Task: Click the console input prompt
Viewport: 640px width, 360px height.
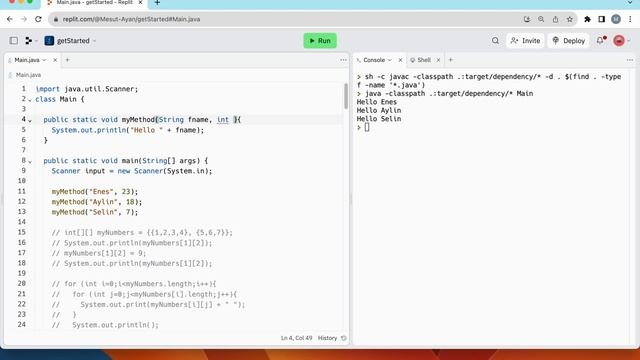Action: [x=367, y=127]
